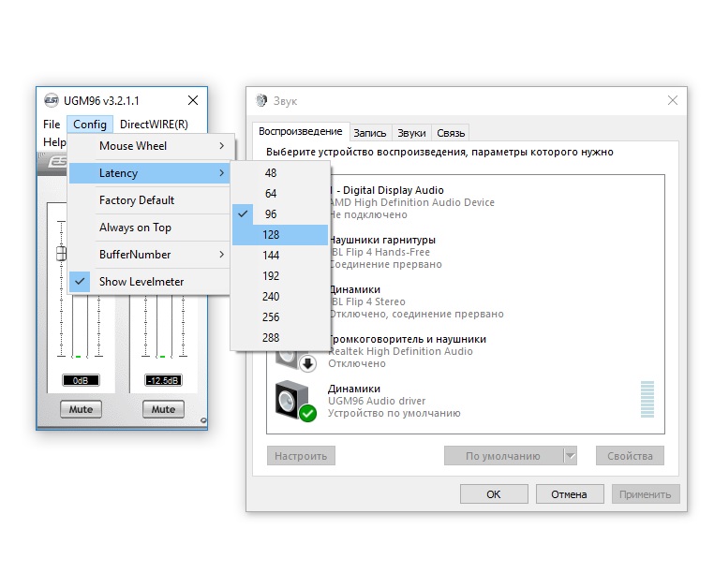
Task: Click the 0dB level readout
Action: (81, 380)
